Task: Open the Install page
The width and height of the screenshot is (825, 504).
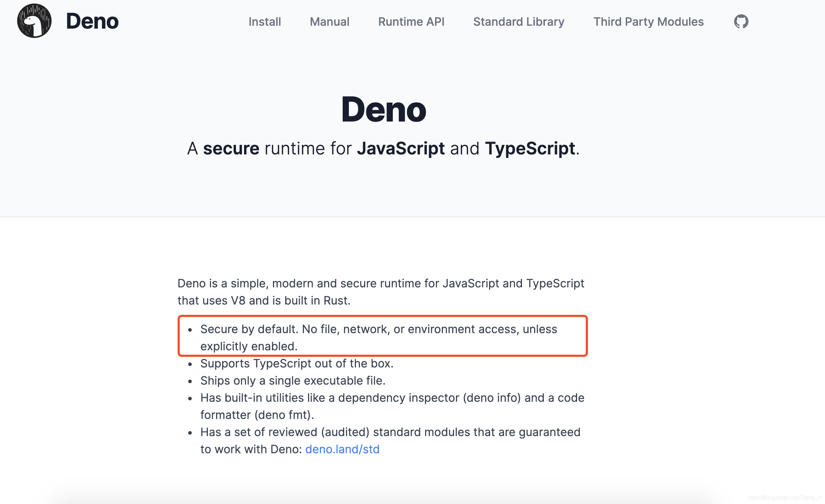Action: 265,22
